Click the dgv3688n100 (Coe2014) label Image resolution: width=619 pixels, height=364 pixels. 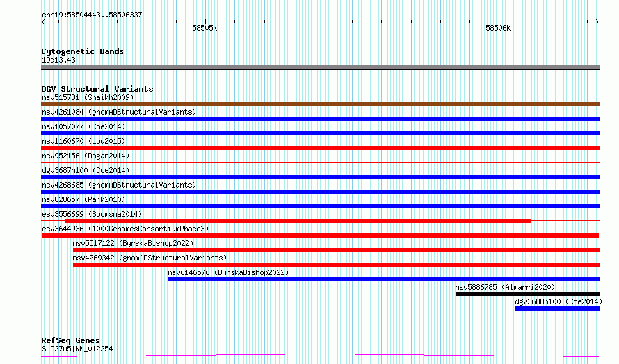pyautogui.click(x=558, y=301)
